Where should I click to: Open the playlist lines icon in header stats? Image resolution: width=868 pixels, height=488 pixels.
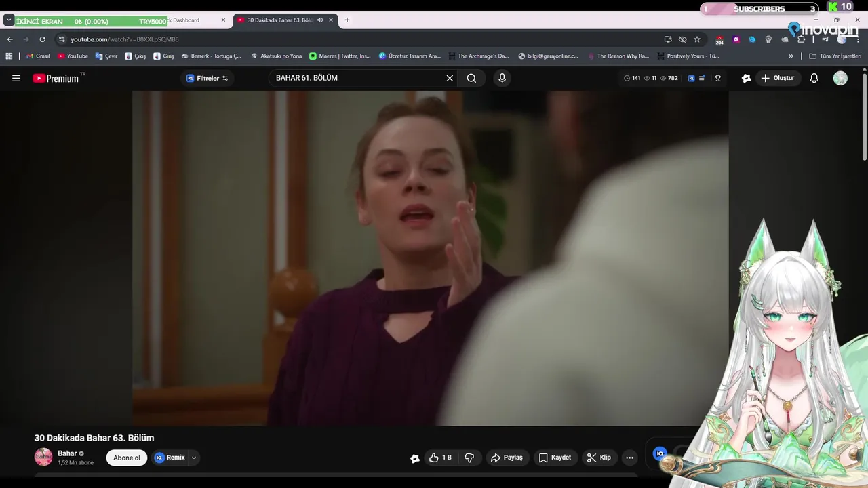(703, 78)
